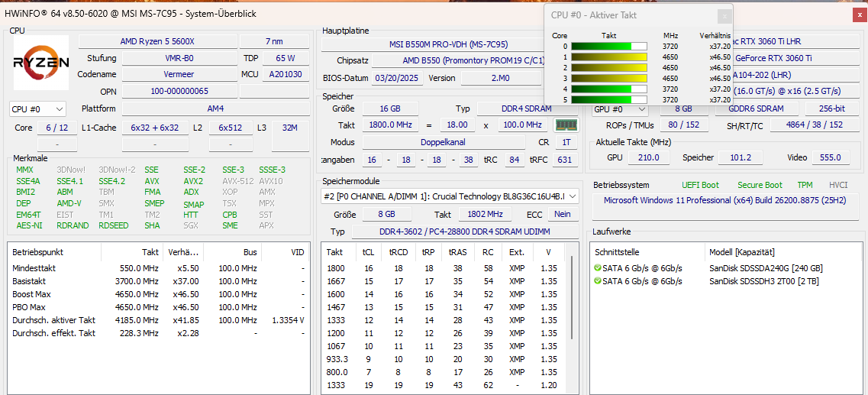Select the tRAS column header
This screenshot has width=868, height=395.
(x=458, y=252)
